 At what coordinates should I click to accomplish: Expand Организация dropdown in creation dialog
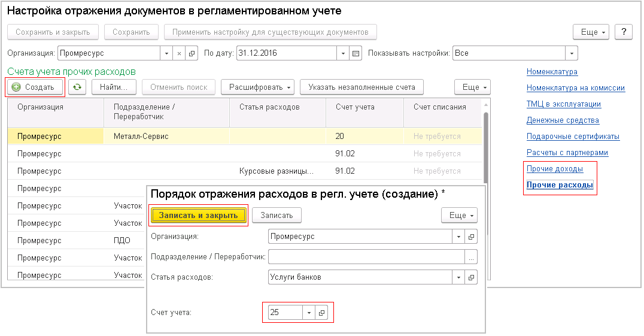[458, 237]
